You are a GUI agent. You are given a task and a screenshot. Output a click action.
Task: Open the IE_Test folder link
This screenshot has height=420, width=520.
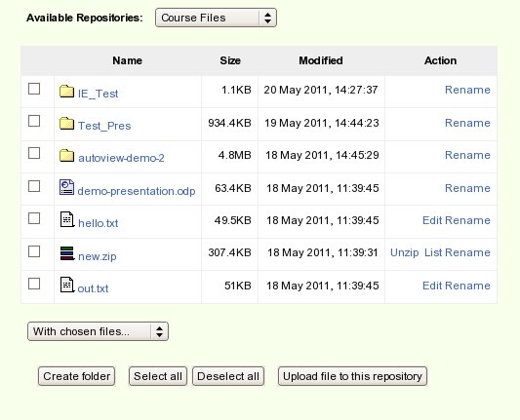tap(99, 94)
